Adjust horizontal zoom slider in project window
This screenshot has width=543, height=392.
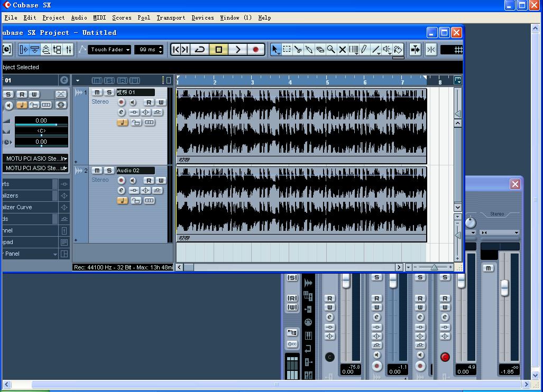click(x=434, y=267)
